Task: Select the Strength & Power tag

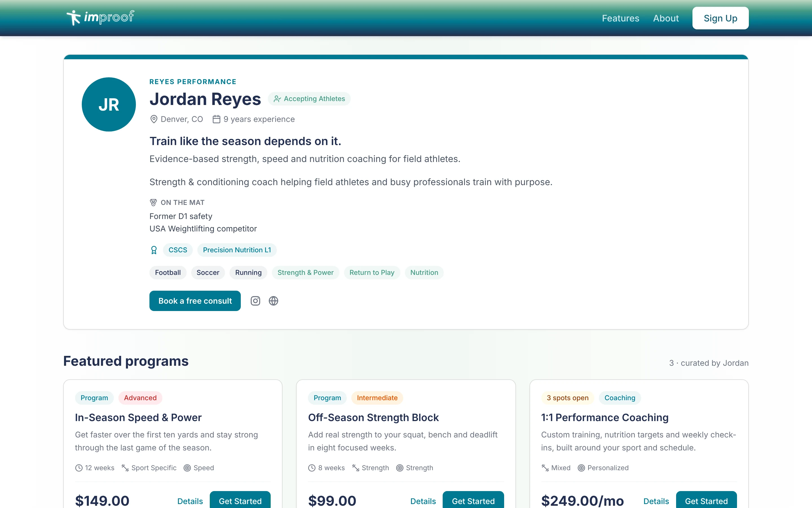Action: tap(305, 272)
